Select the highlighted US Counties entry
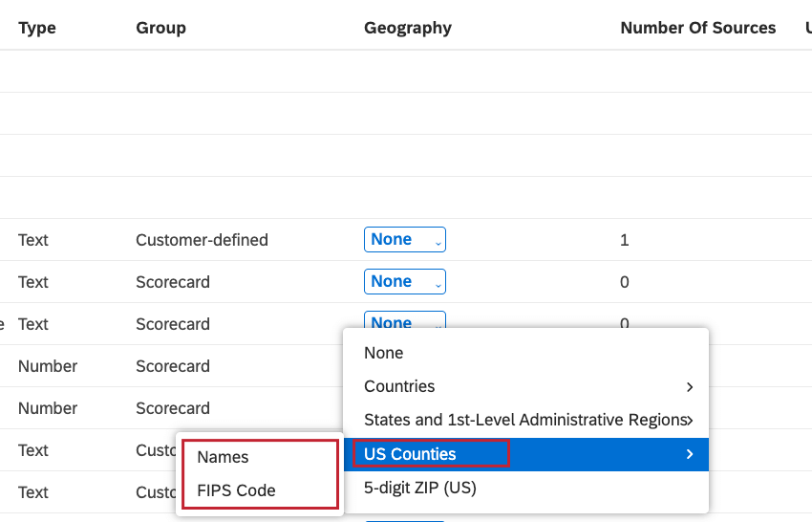Image resolution: width=812 pixels, height=522 pixels. [410, 454]
